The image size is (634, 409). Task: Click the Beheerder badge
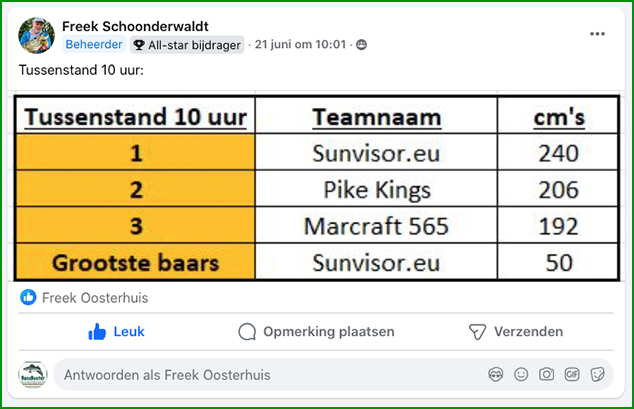[x=94, y=44]
